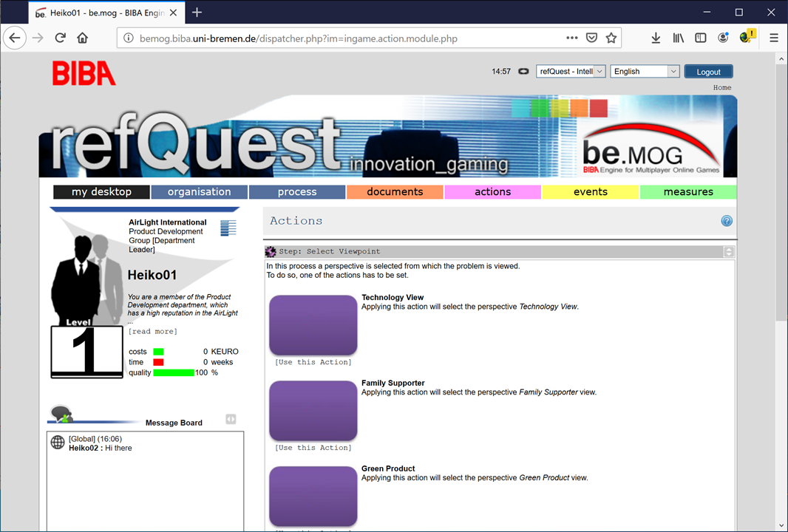The width and height of the screenshot is (788, 532).
Task: Open the Actions help question mark
Action: [727, 220]
